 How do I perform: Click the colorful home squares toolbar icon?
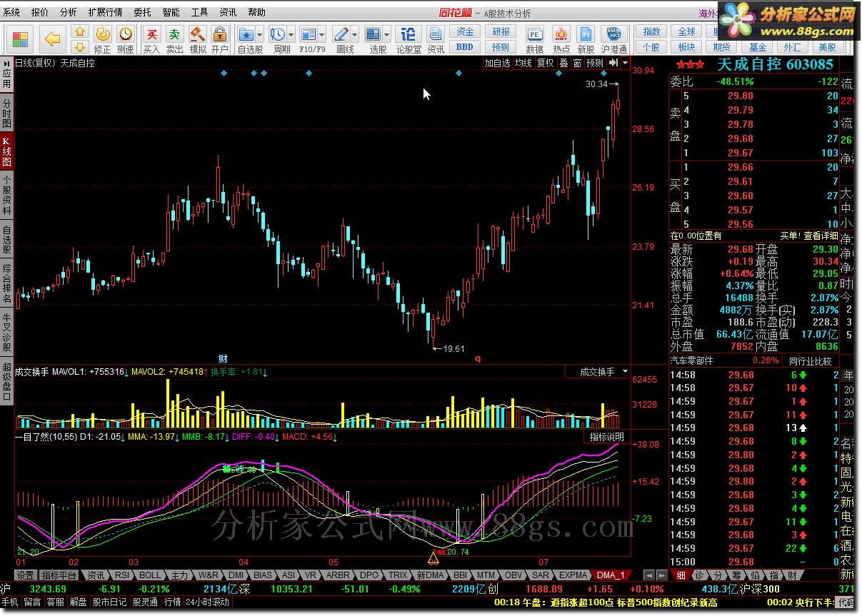(20, 39)
